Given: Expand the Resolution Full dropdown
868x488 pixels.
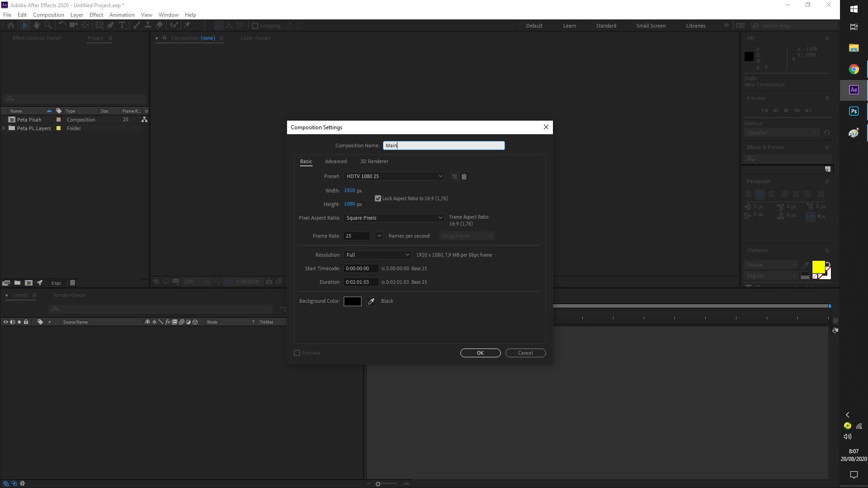Looking at the screenshot, I should coord(377,255).
